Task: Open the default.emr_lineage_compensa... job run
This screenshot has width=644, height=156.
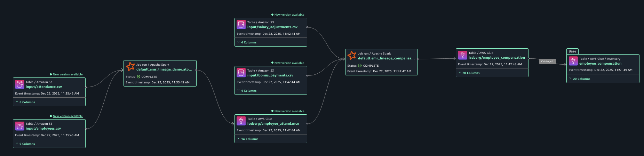Action: pyautogui.click(x=386, y=58)
